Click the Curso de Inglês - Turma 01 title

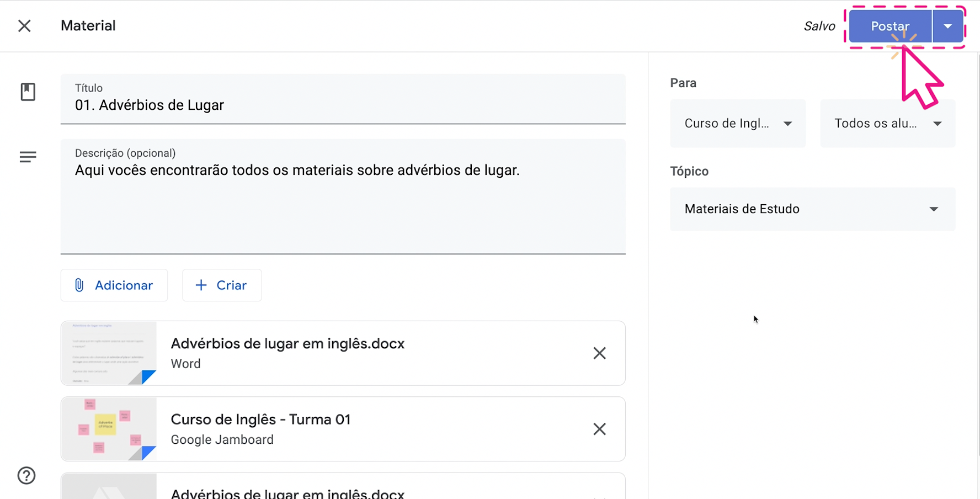click(x=260, y=420)
